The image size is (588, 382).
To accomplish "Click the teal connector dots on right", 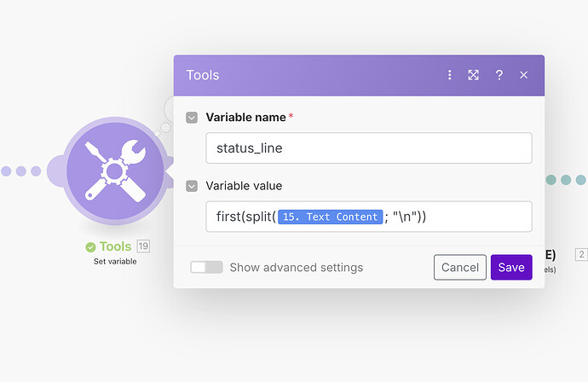I will [x=566, y=180].
